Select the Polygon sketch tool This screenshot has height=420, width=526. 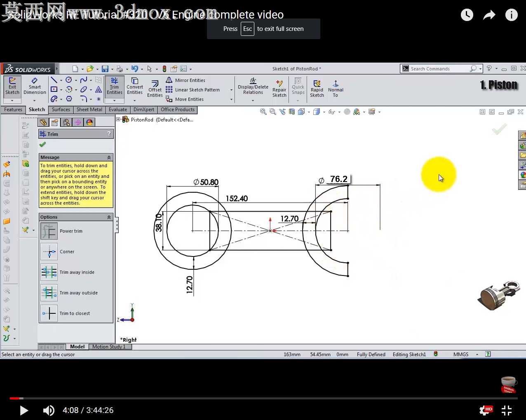(69, 99)
